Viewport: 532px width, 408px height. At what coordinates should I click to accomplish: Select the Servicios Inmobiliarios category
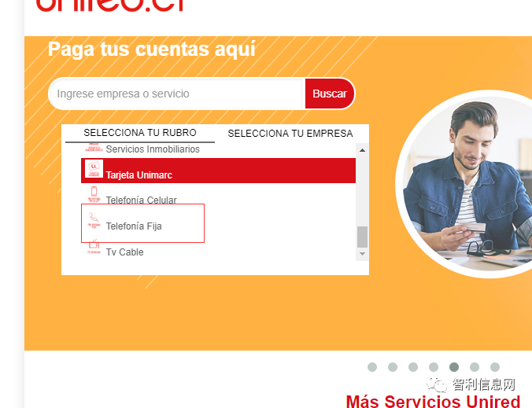tap(153, 149)
